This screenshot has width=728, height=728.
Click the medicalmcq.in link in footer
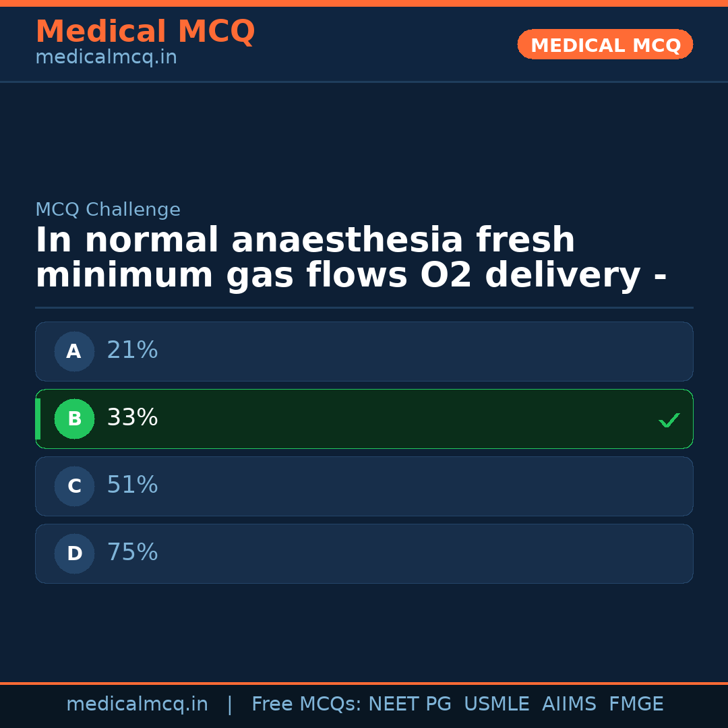coord(137,704)
